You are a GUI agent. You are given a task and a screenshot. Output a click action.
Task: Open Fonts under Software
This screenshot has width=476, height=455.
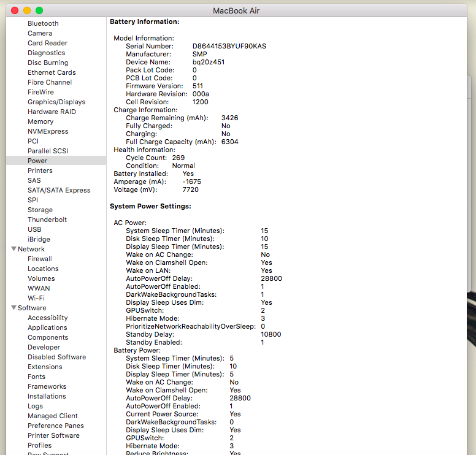36,377
